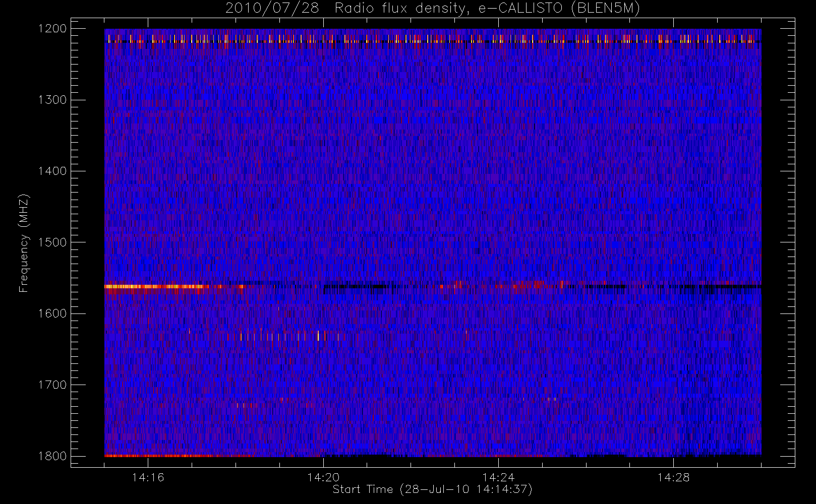Select the 1600 frequency tick label
This screenshot has height=504, width=816.
coord(52,313)
